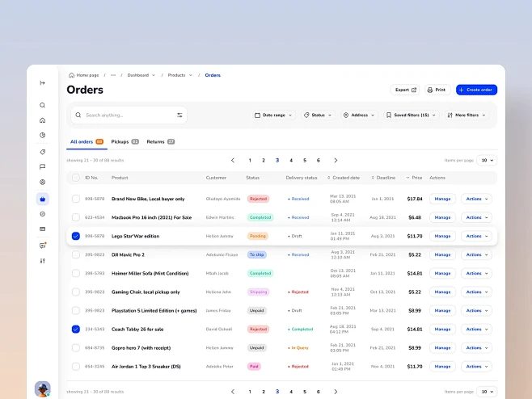This screenshot has width=532, height=399.
Task: Open the chat messages icon with notification dot
Action: click(x=42, y=245)
